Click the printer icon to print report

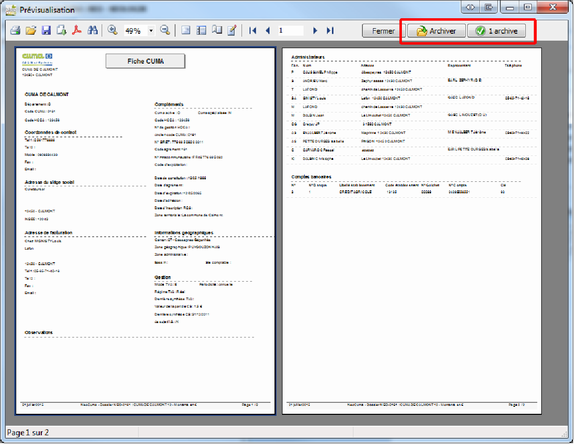[15, 30]
